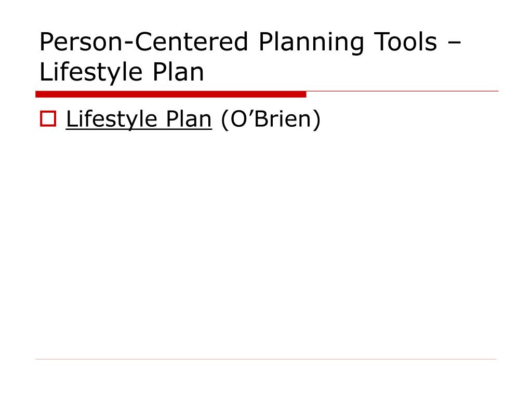Click the word Planning in the title
532x399 pixels.
311,43
